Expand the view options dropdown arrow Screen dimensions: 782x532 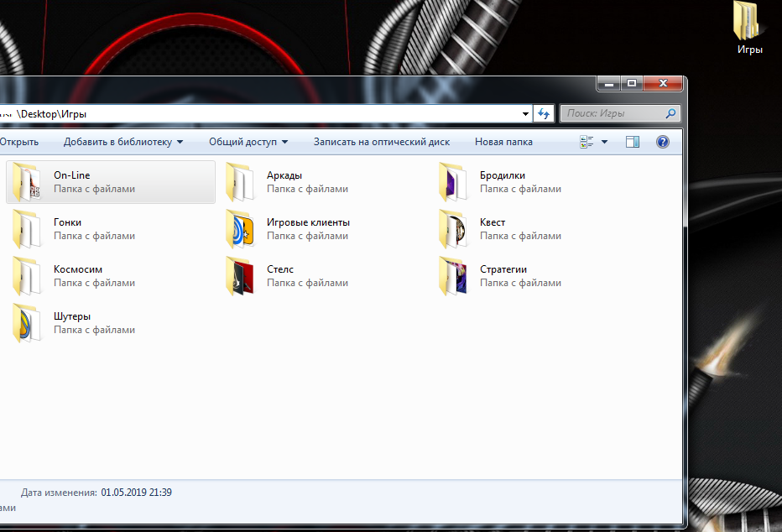point(604,142)
